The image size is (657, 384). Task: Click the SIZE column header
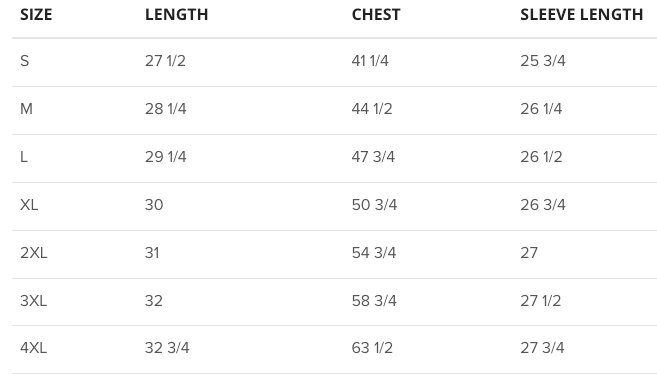(x=36, y=15)
